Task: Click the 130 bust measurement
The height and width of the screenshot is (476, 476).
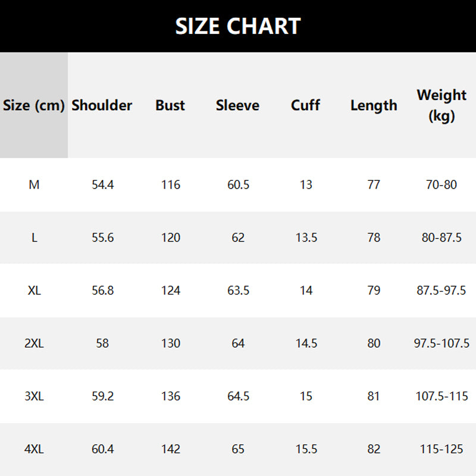Action: point(170,343)
